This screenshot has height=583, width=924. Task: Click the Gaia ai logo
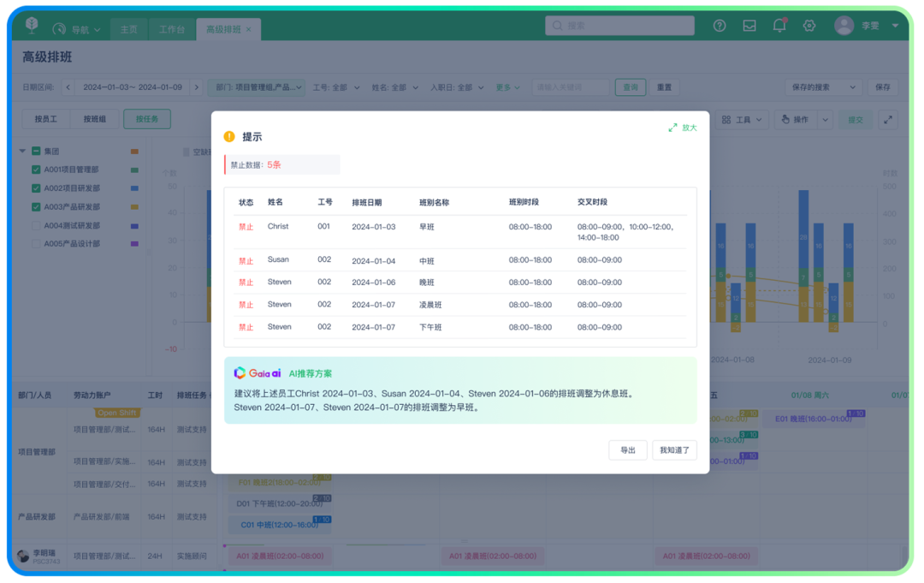(258, 373)
